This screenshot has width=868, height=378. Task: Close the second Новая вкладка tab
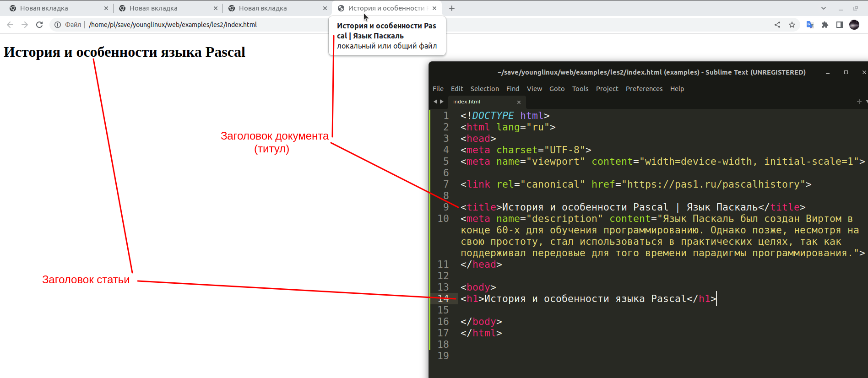(216, 8)
